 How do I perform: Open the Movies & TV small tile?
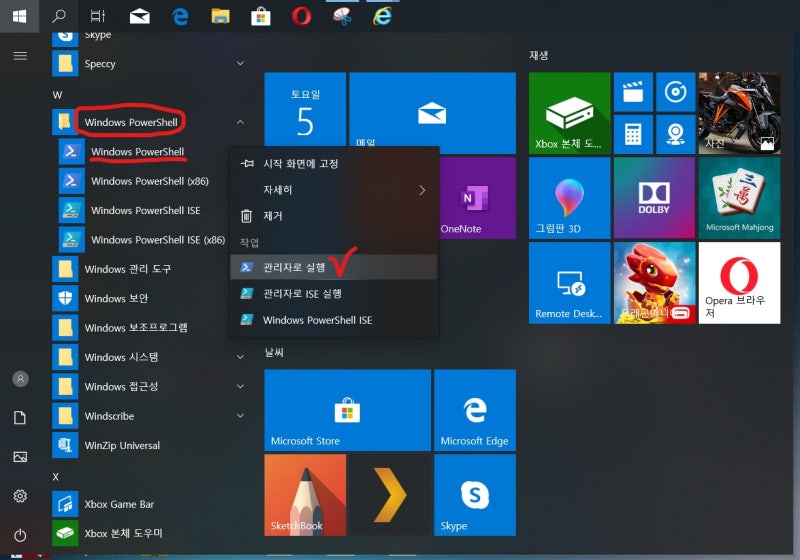[633, 92]
